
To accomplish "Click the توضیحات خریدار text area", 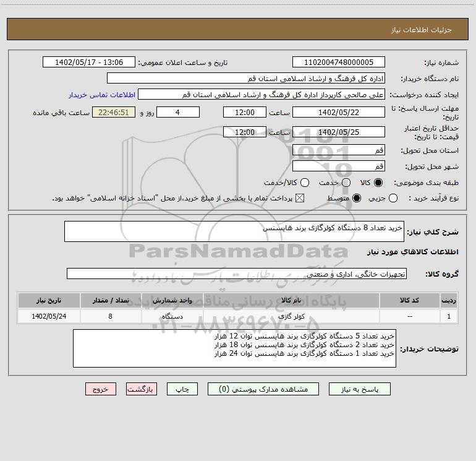I will (234, 348).
